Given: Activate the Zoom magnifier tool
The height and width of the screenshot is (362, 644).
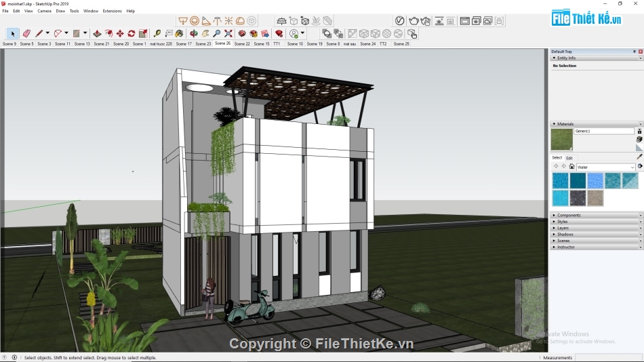Looking at the screenshot, I should click(217, 33).
